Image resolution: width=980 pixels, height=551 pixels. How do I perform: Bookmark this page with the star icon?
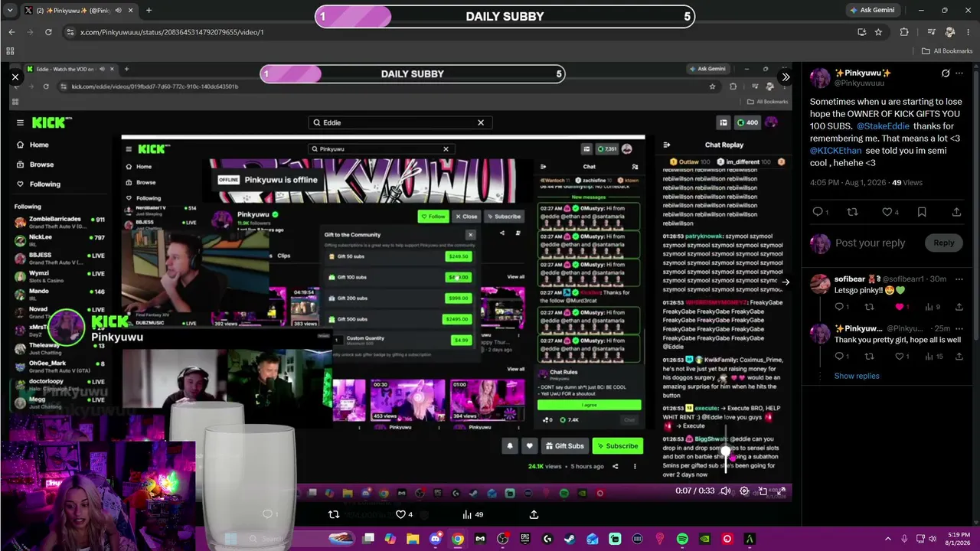pyautogui.click(x=878, y=32)
